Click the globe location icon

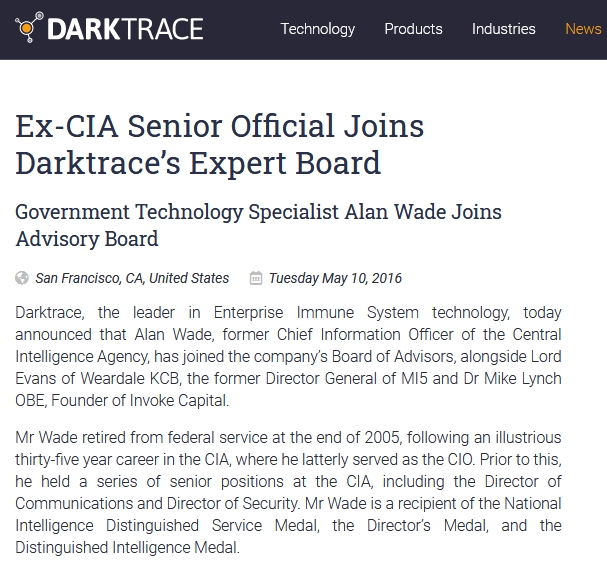[x=22, y=278]
